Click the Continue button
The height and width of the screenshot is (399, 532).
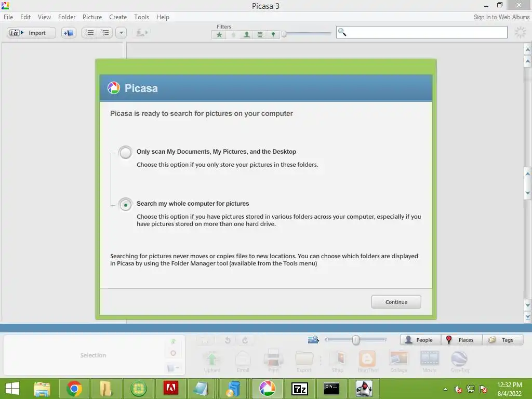tap(396, 302)
